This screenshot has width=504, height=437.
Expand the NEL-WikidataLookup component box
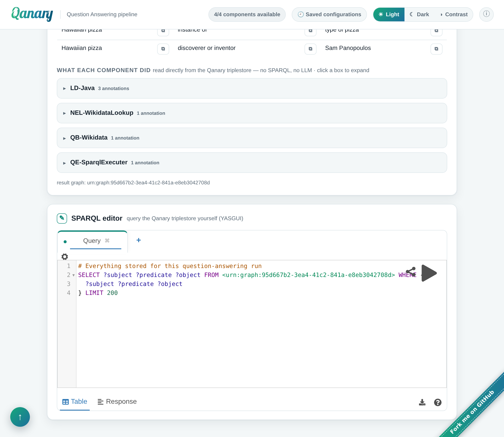(x=252, y=113)
